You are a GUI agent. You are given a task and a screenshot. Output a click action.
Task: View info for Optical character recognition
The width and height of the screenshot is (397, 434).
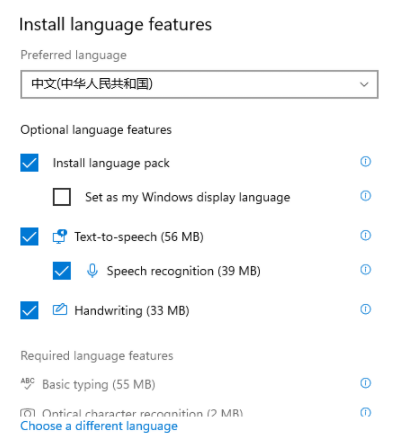(365, 412)
